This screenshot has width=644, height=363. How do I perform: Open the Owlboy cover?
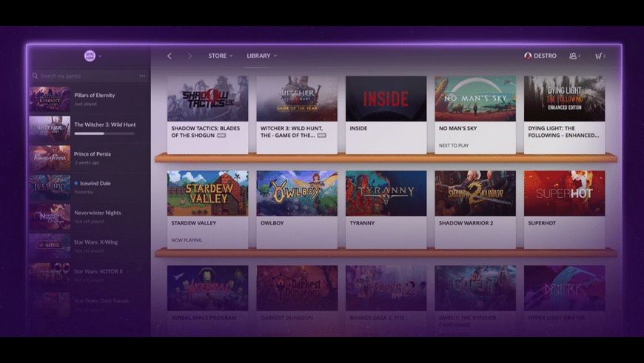(x=297, y=193)
